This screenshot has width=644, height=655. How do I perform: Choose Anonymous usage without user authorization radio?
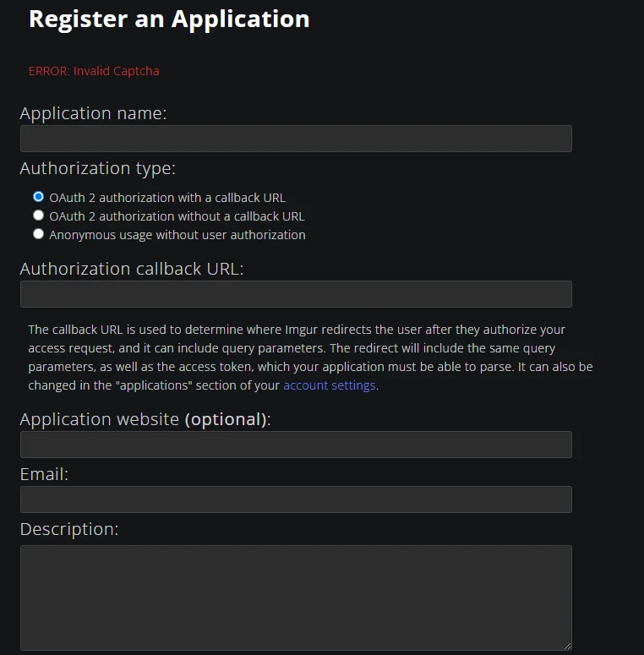pyautogui.click(x=38, y=234)
